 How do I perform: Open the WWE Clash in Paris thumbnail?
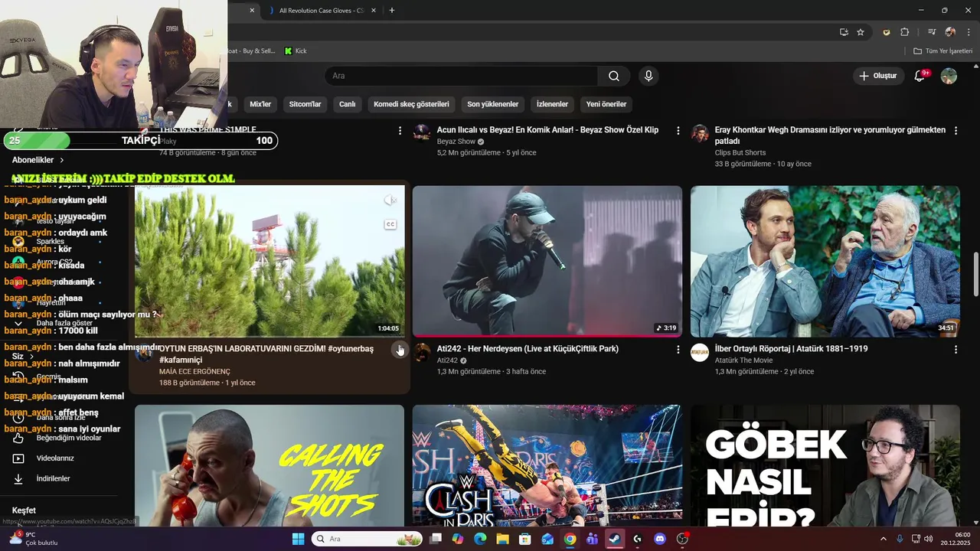(x=547, y=465)
